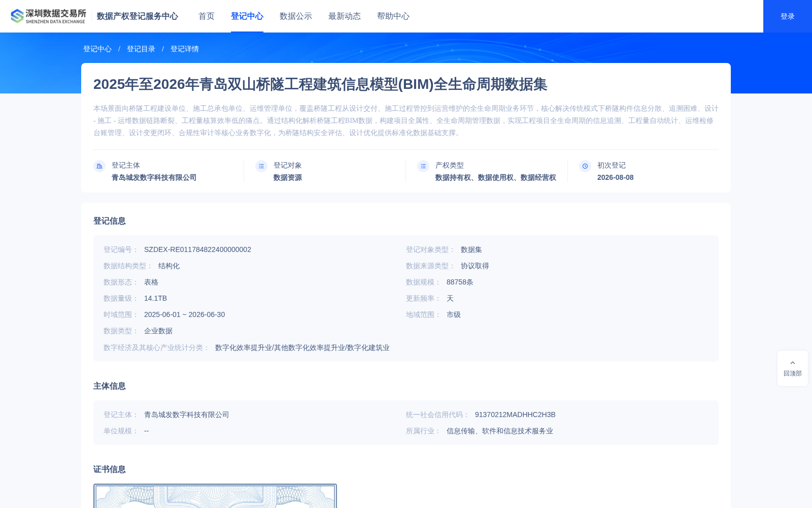Click 数字化效率提升业 classification value
Image resolution: width=812 pixels, height=508 pixels.
(x=302, y=347)
